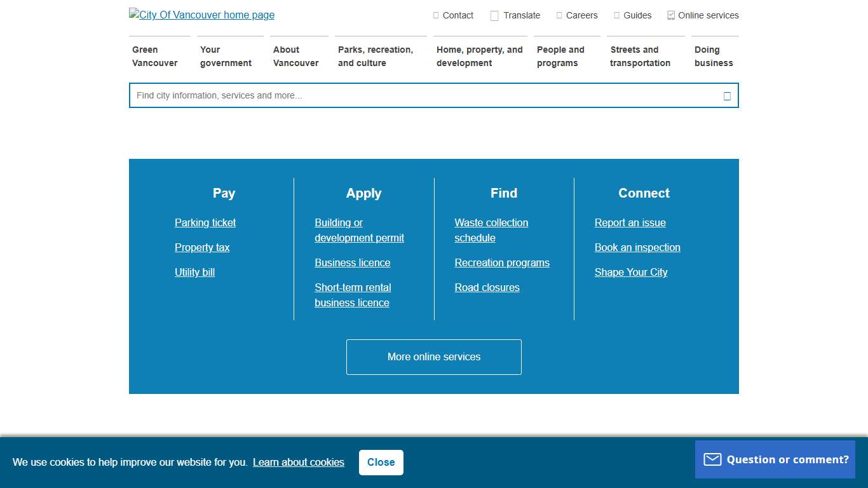
Task: Open Learn about cookies link
Action: click(299, 463)
